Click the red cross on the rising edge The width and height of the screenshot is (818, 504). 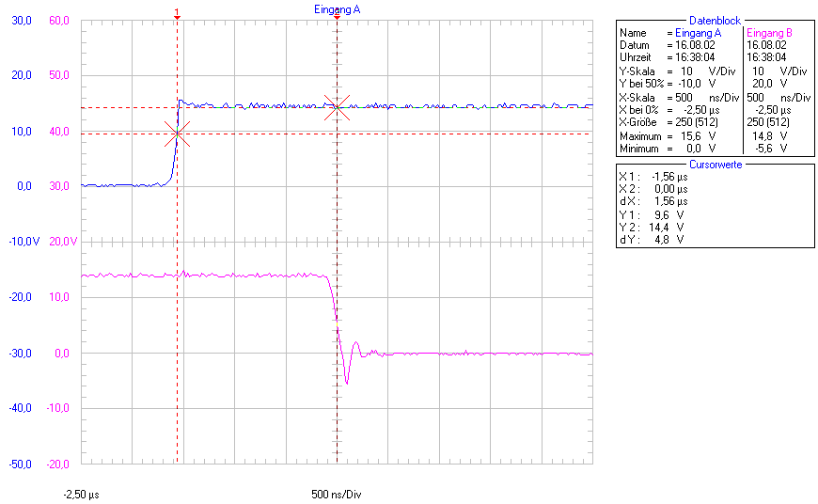[x=177, y=134]
